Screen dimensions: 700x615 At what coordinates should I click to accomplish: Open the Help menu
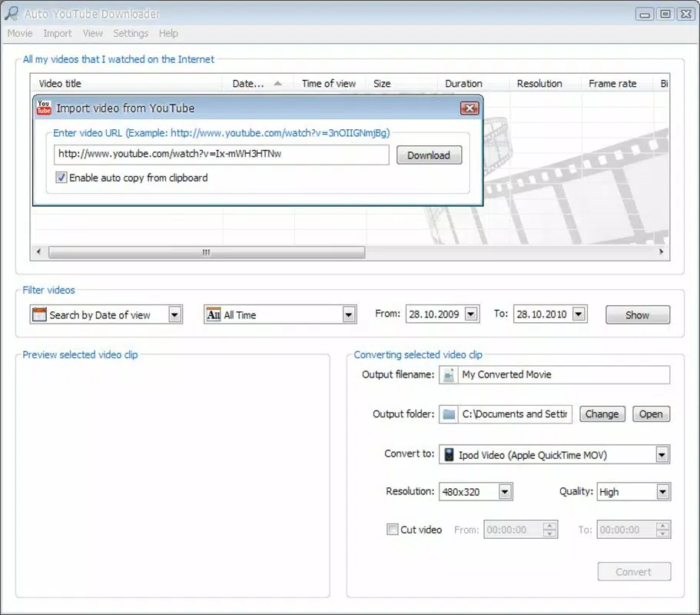(168, 34)
